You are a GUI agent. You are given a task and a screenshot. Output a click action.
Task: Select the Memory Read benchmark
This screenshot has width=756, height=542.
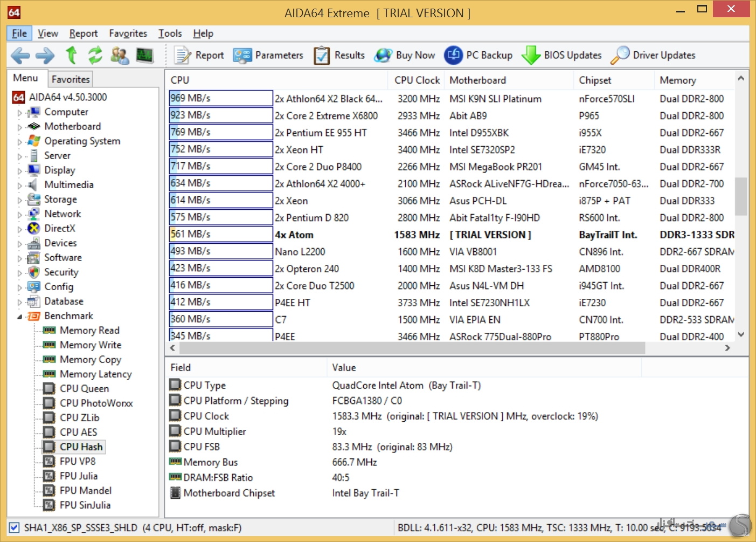pyautogui.click(x=89, y=330)
